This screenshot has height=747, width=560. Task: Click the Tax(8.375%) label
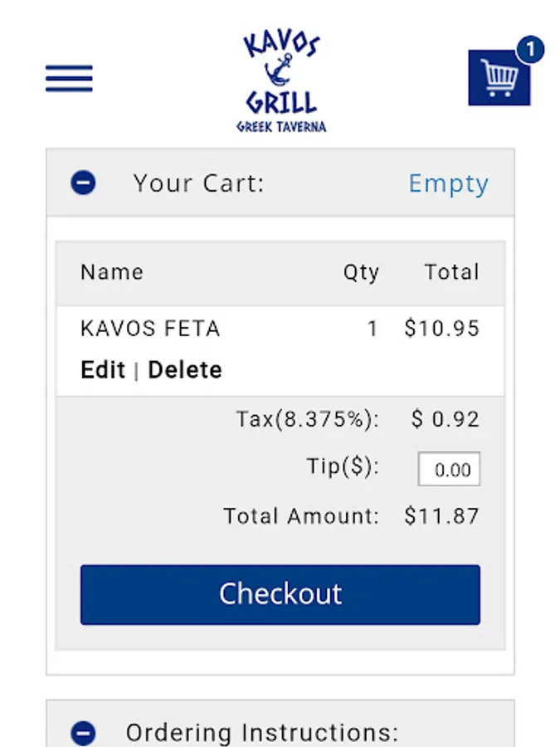pos(307,419)
